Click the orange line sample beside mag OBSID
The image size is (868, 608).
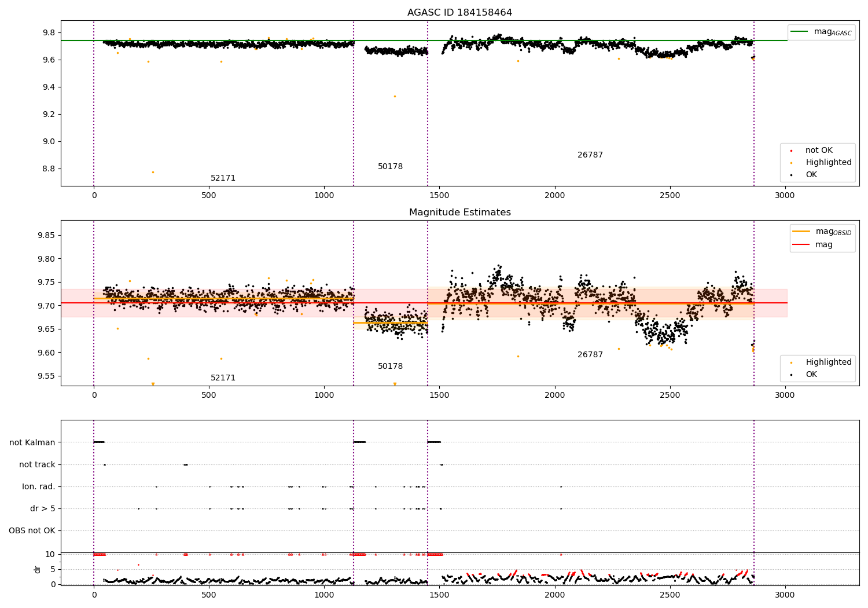pos(801,232)
